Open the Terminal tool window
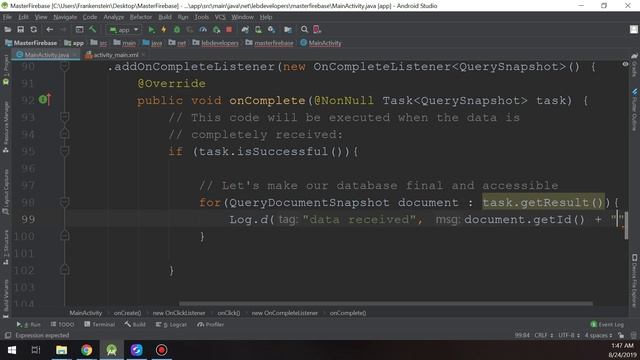This screenshot has width=640, height=360. tap(100, 324)
